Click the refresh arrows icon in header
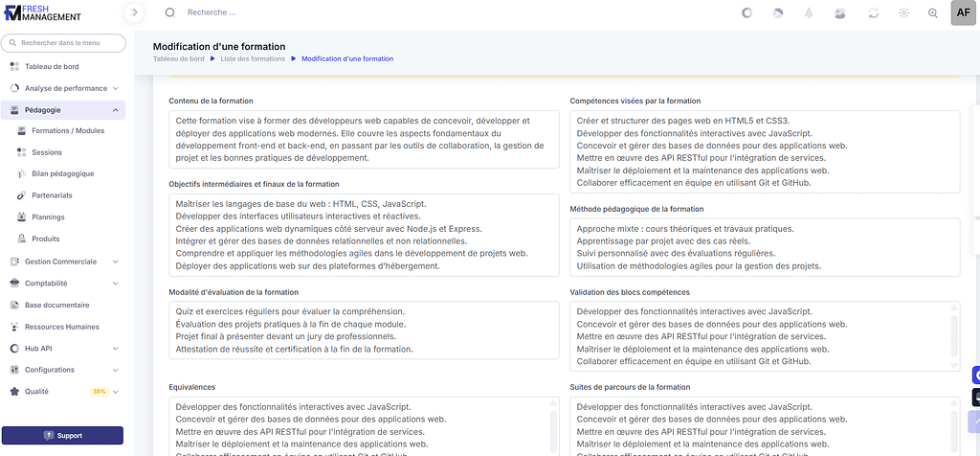Screen dimensions: 980x456 873,13
